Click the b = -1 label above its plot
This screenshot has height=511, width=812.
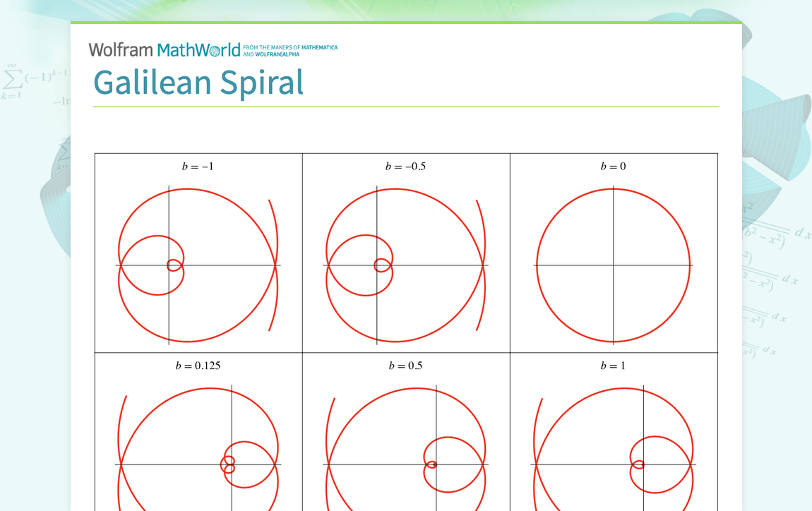198,166
